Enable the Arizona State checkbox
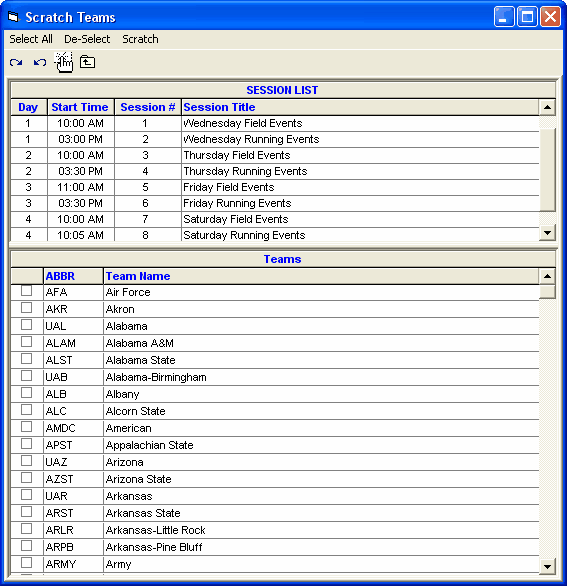Viewport: 567px width, 586px height. click(27, 478)
